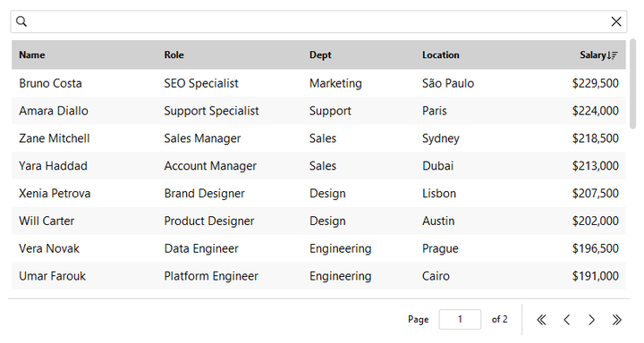The height and width of the screenshot is (343, 644).
Task: Sort by the Role column header
Action: pyautogui.click(x=174, y=55)
